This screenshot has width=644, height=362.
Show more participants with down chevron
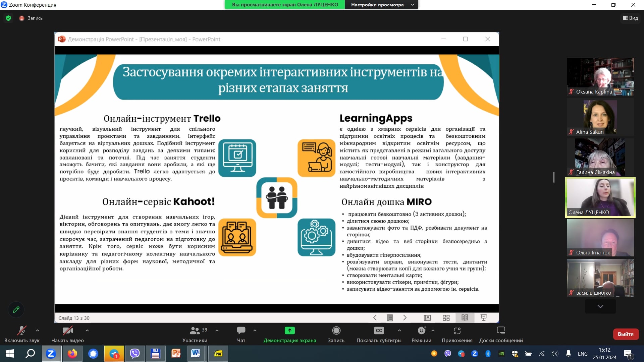pyautogui.click(x=600, y=306)
